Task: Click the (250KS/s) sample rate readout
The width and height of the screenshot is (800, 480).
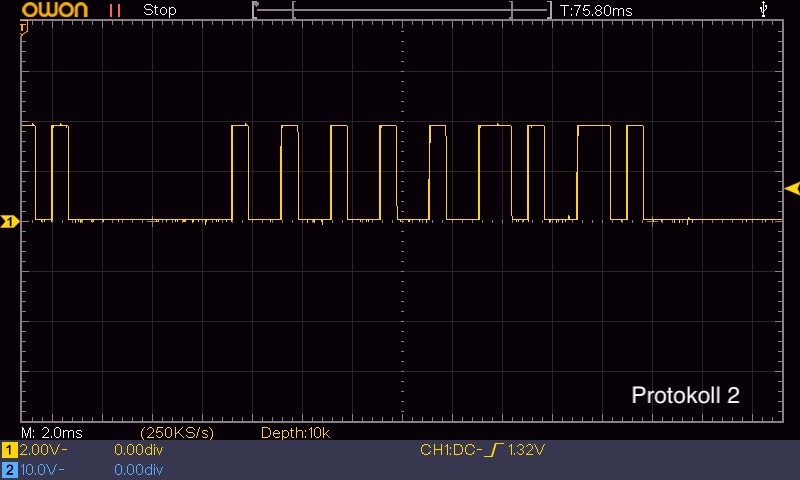Action: coord(177,433)
